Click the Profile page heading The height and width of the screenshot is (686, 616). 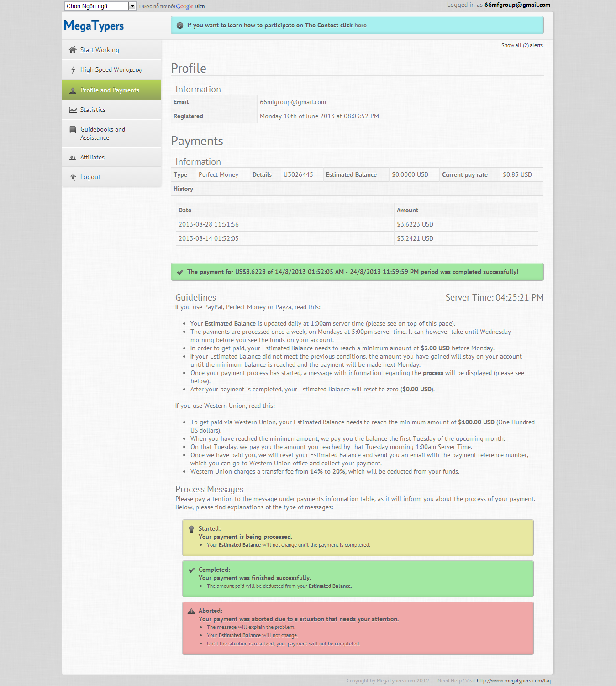click(189, 69)
